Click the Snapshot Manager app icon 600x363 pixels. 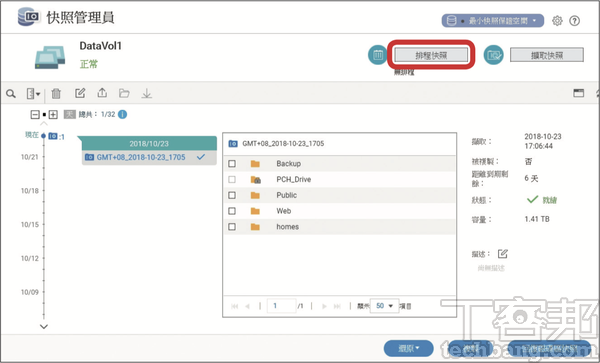(x=29, y=17)
